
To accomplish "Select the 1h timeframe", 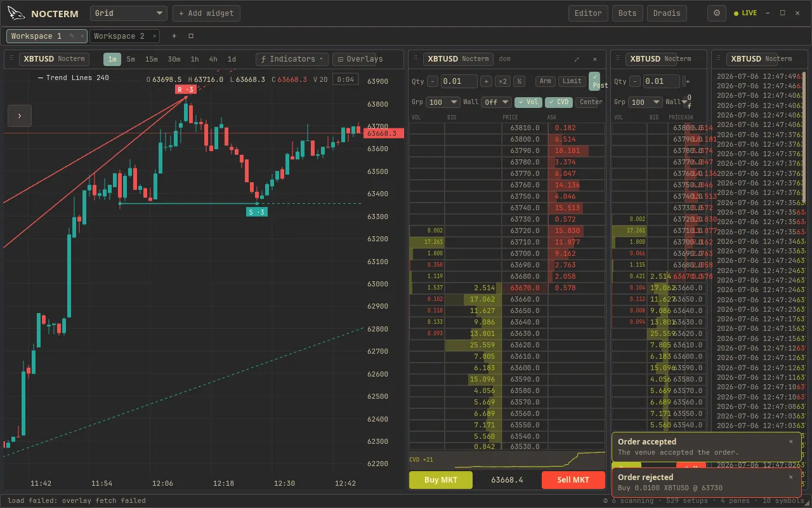I will click(195, 59).
